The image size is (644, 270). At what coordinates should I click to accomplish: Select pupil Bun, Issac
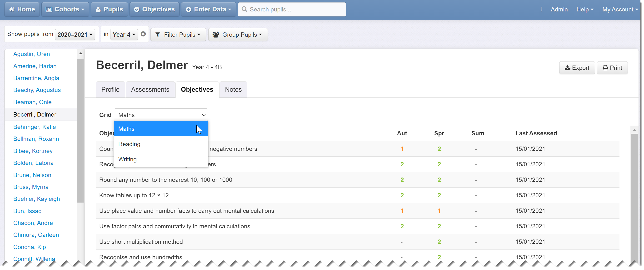click(x=27, y=211)
